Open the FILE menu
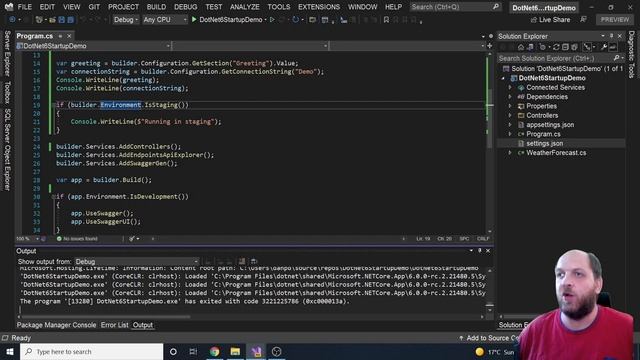The height and width of the screenshot is (360, 640). tap(24, 7)
